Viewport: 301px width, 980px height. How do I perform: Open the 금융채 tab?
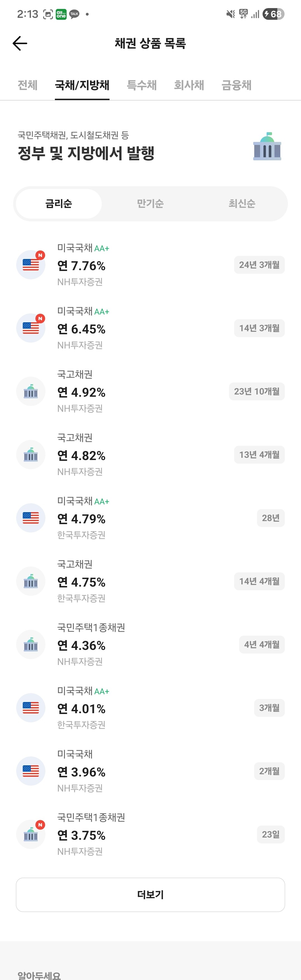click(236, 85)
